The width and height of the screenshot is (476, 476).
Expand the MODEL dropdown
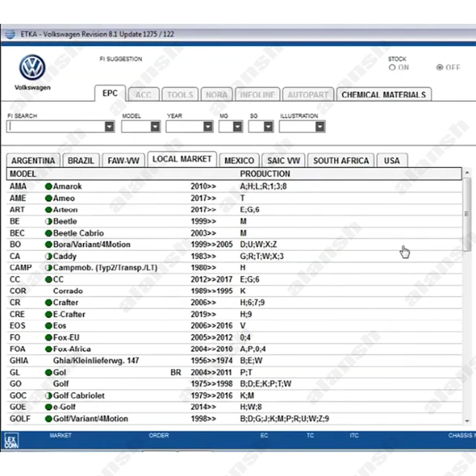155,126
